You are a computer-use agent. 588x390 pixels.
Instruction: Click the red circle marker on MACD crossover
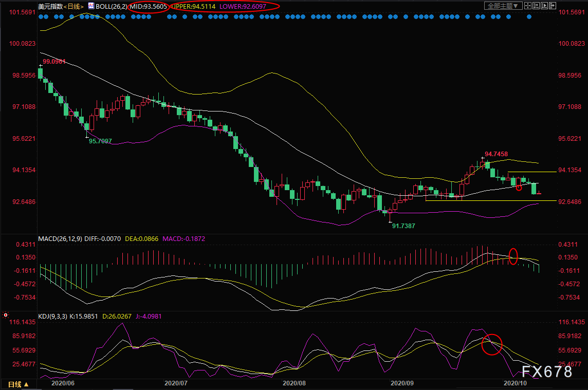513,256
